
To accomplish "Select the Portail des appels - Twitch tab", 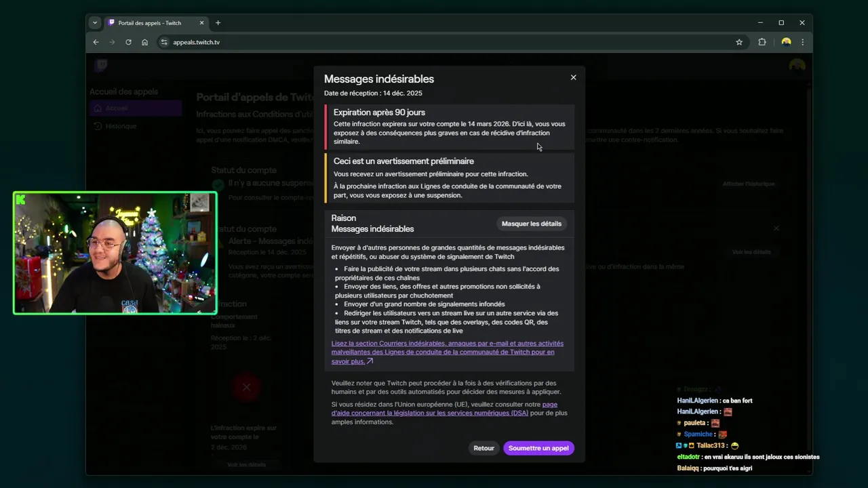I will 156,22.
